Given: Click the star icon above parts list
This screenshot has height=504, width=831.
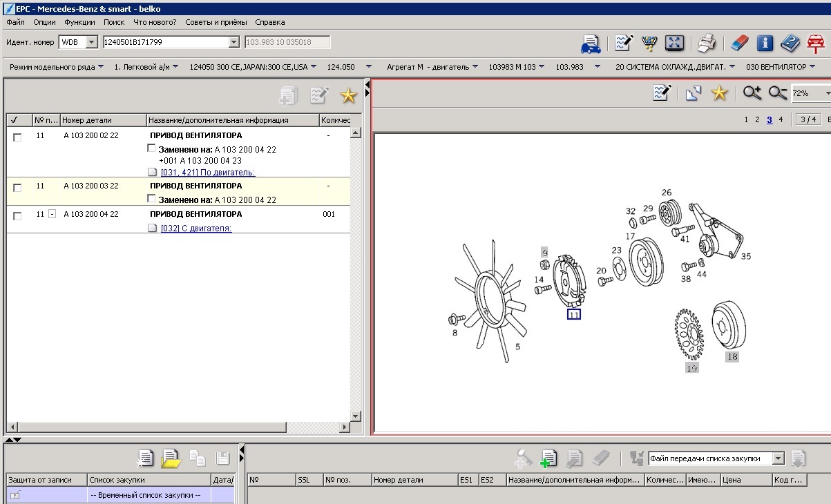Looking at the screenshot, I should (347, 95).
